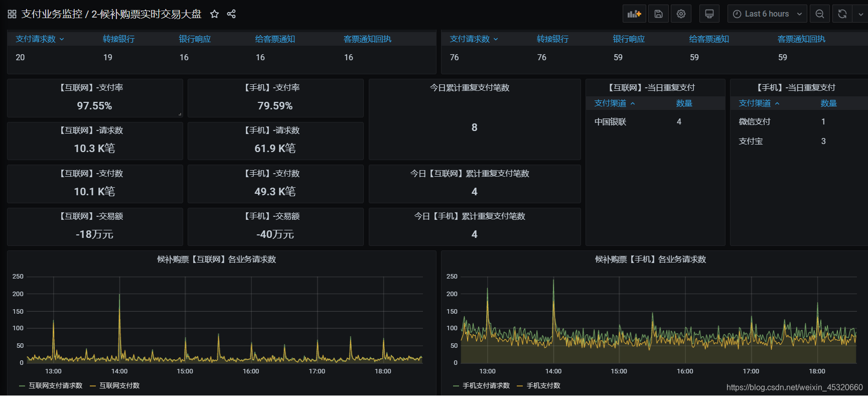Viewport: 868px width, 397px height.
Task: Click the 中国银联 row in duplicate table
Action: tap(655, 122)
